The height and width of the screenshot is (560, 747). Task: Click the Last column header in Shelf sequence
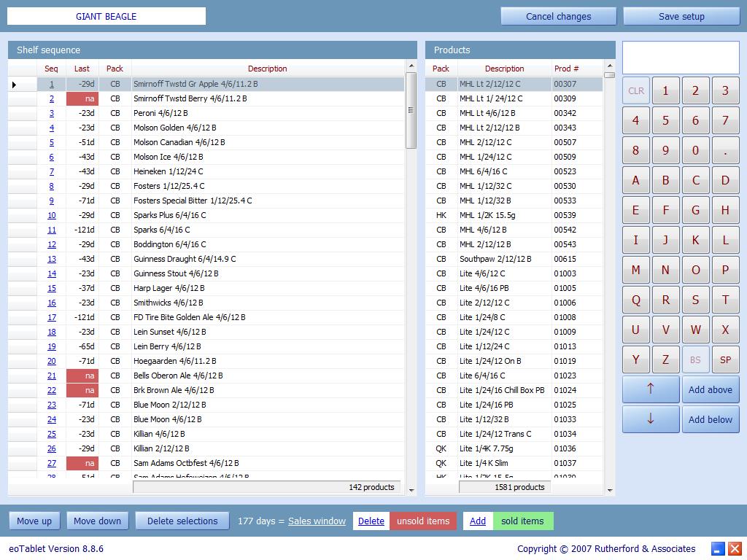pyautogui.click(x=82, y=69)
